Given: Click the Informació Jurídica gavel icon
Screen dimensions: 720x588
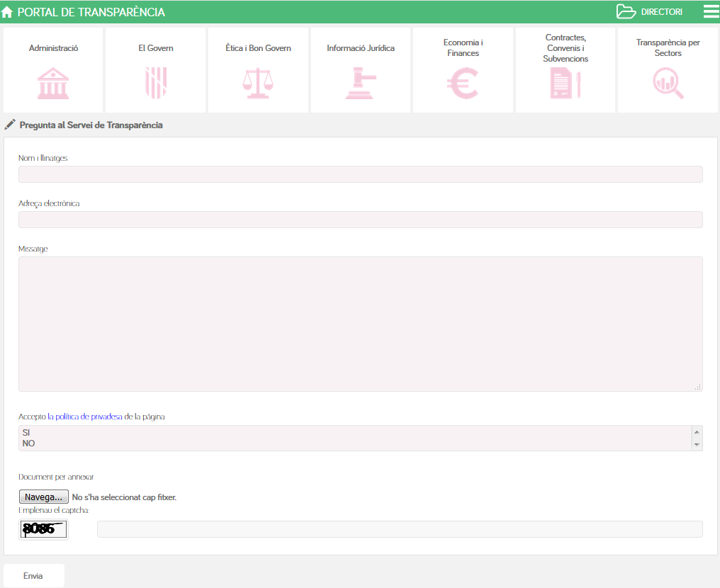Looking at the screenshot, I should coord(360,84).
